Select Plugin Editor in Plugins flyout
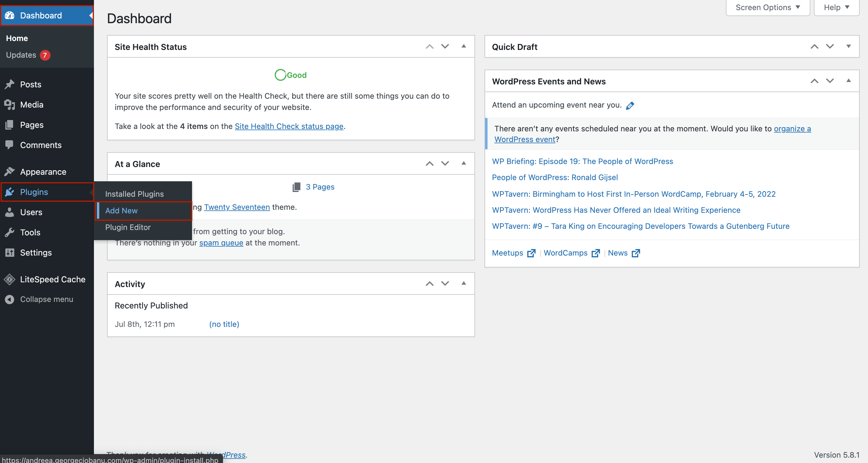Image resolution: width=868 pixels, height=463 pixels. pos(128,227)
